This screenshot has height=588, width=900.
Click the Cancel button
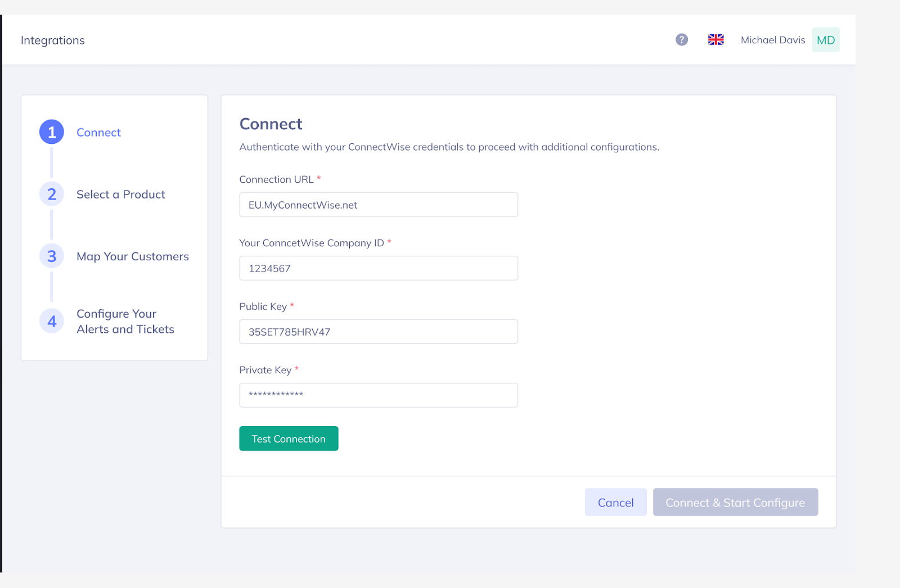coord(616,502)
